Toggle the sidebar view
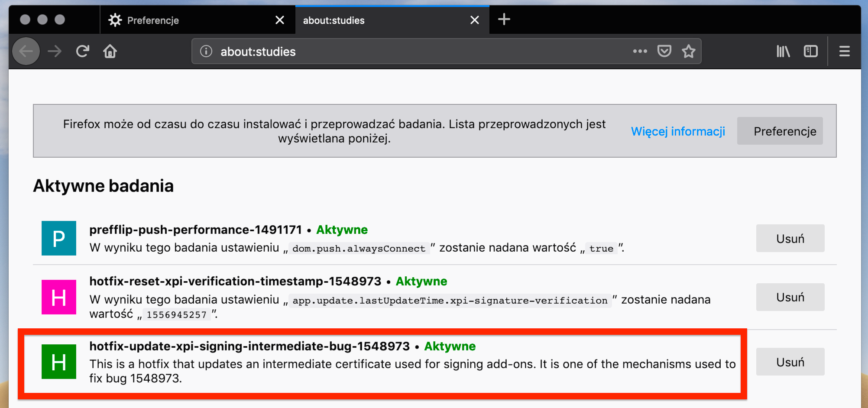Viewport: 868px width, 408px height. (811, 52)
